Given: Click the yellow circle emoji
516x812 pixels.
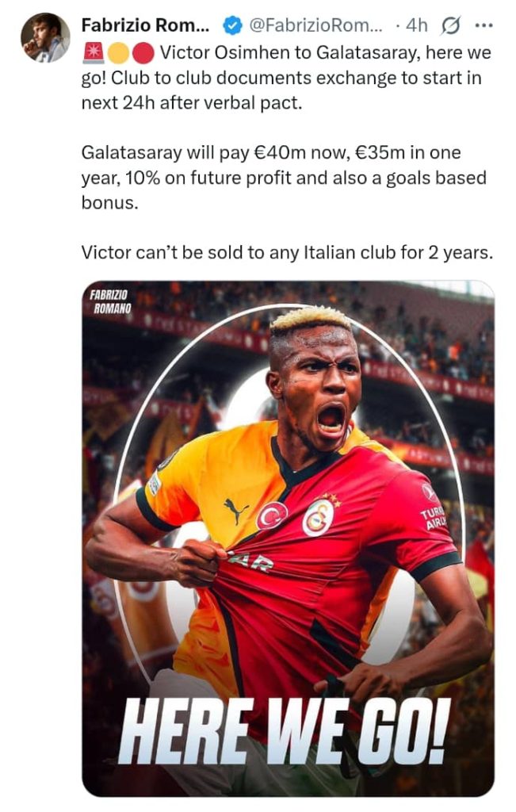Looking at the screenshot, I should (120, 53).
